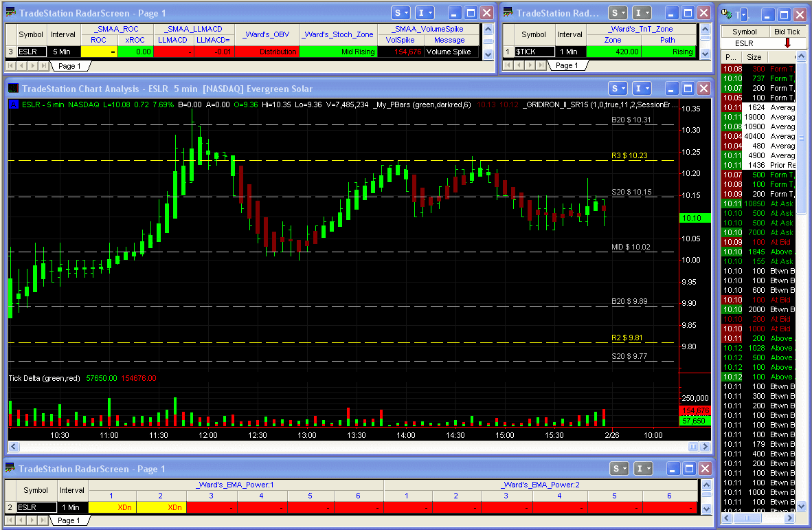Select Page 1 tab in $TICK RadarScreen
This screenshot has width=812, height=530.
[x=567, y=65]
